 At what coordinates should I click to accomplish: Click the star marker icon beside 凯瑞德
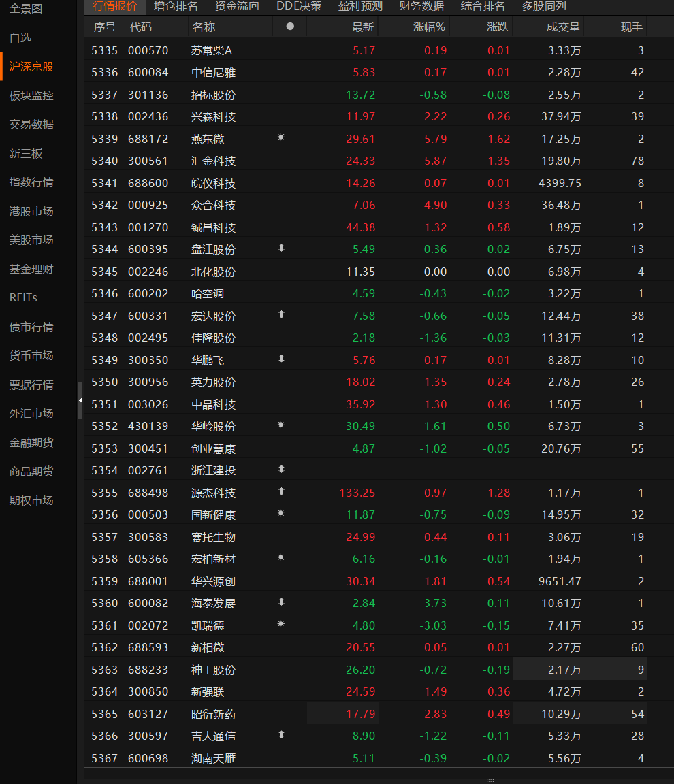click(281, 624)
